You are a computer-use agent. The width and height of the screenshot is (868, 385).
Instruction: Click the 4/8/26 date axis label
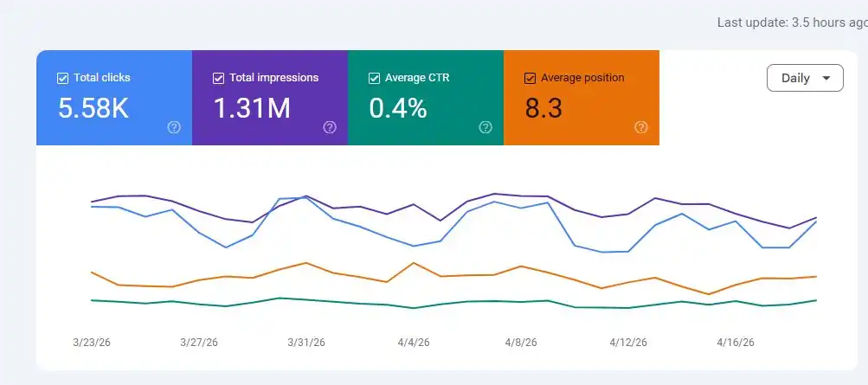click(x=521, y=343)
